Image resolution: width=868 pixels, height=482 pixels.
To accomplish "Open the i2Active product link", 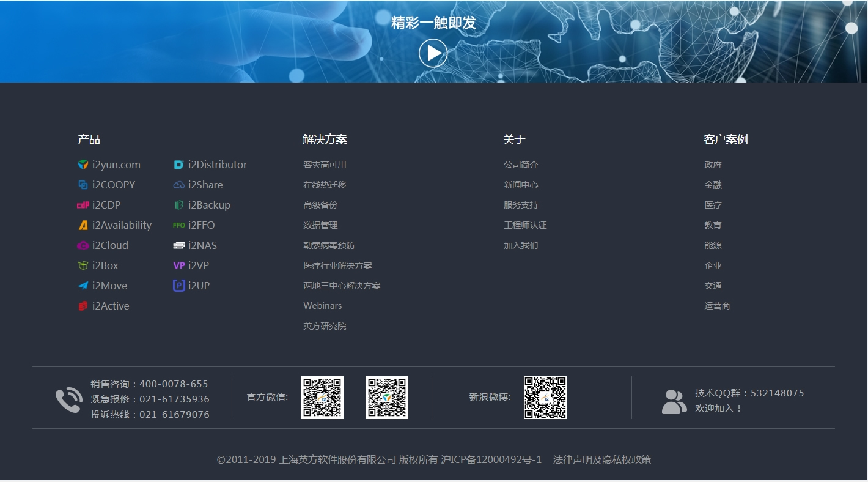I will pos(111,306).
